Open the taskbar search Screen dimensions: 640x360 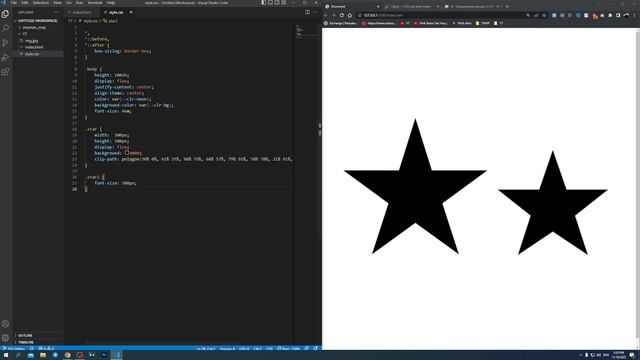point(18,355)
